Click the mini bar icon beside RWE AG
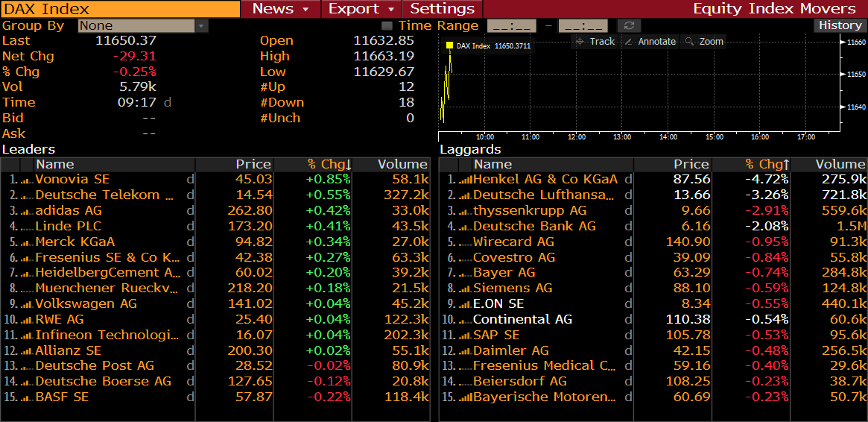The height and width of the screenshot is (422, 868). pyautogui.click(x=27, y=320)
